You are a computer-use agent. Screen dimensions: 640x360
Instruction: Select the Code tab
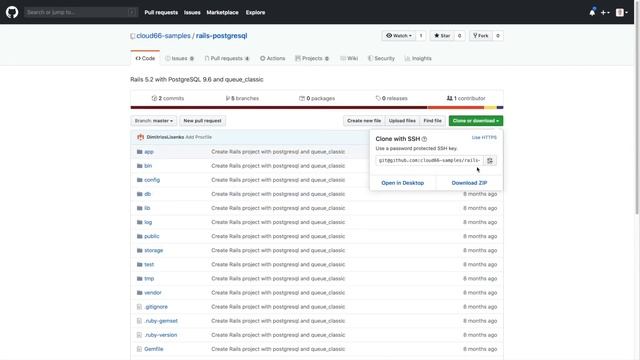click(145, 58)
